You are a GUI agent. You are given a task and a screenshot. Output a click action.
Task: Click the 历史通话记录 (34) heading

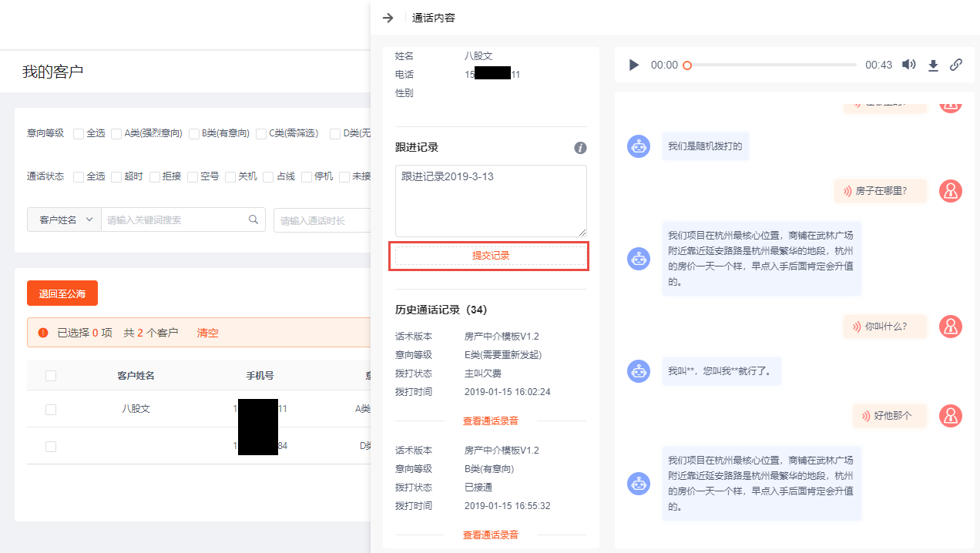pos(441,310)
